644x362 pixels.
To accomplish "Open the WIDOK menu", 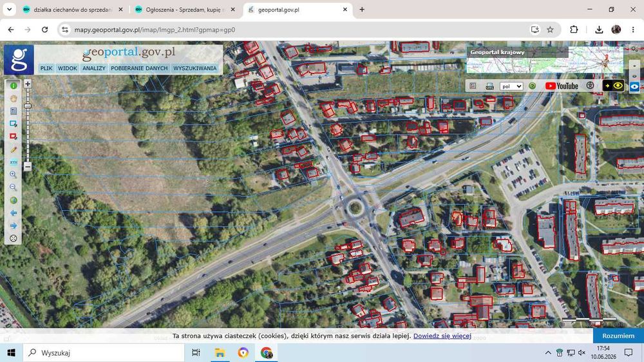I will coord(68,68).
